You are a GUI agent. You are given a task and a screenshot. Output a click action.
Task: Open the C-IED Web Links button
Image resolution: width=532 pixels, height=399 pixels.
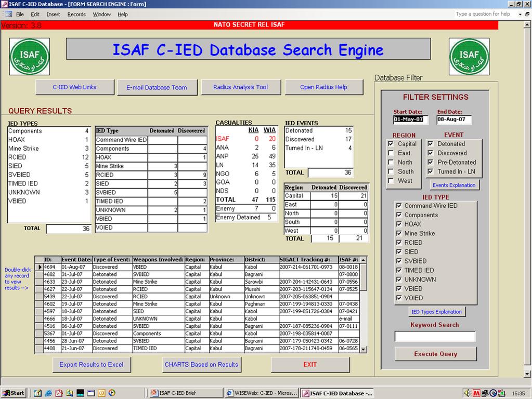[x=75, y=87]
